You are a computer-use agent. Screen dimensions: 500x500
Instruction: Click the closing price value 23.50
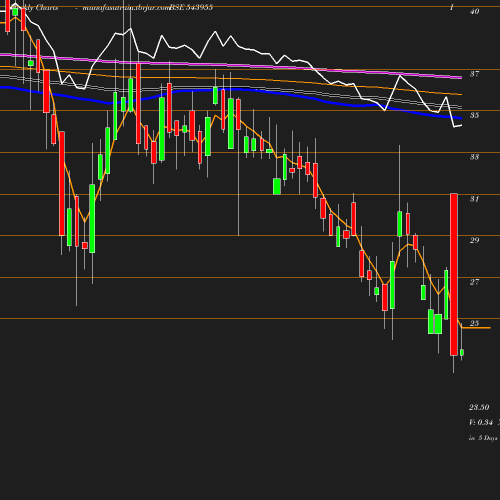click(x=479, y=407)
